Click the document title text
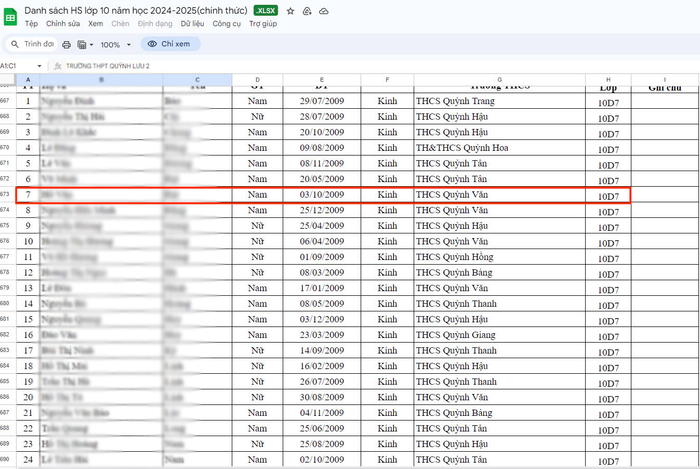Viewport: 700px width, 469px height. click(x=136, y=10)
